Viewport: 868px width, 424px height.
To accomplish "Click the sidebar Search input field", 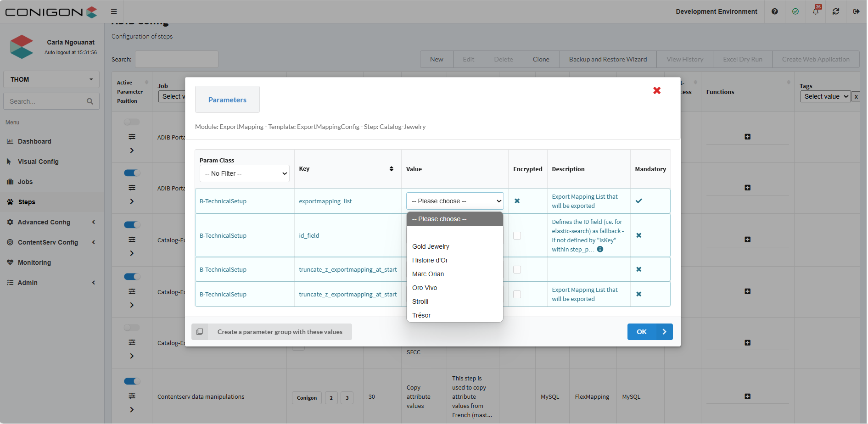I will click(46, 101).
